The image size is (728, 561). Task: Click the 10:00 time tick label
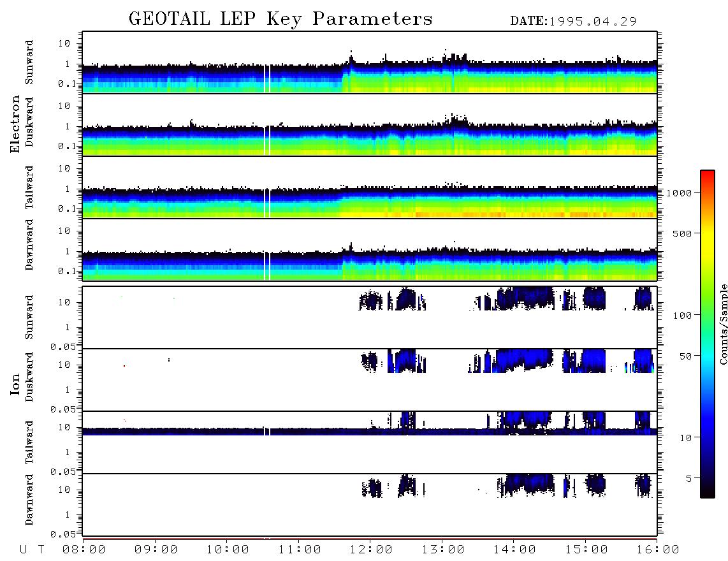(x=228, y=550)
